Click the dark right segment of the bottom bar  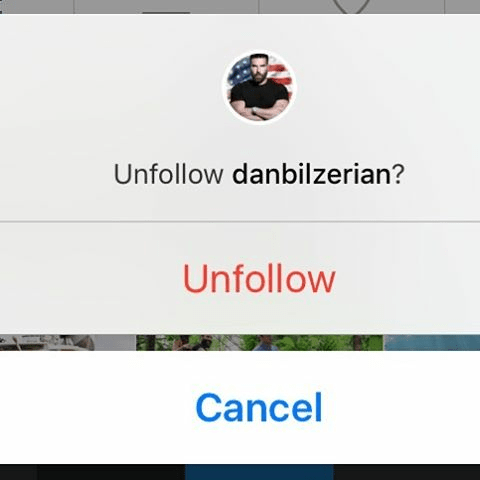pos(407,472)
